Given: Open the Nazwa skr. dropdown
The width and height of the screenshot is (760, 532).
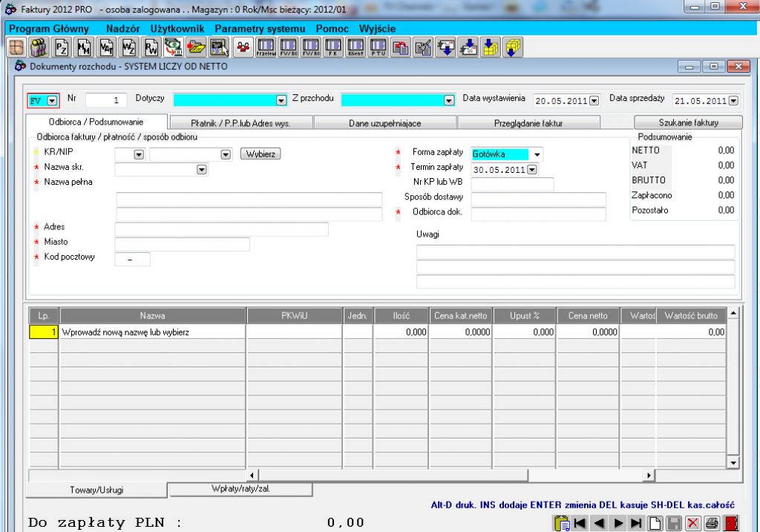Looking at the screenshot, I should (202, 170).
